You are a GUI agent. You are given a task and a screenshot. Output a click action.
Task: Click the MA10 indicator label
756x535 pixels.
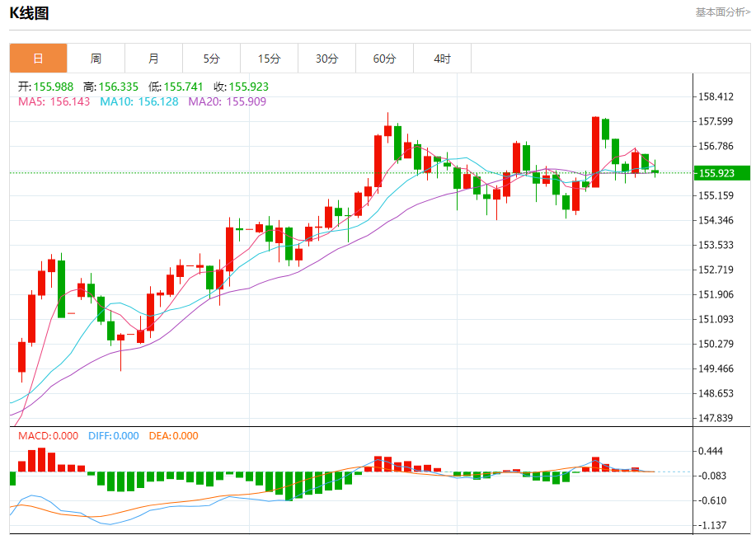pos(139,101)
